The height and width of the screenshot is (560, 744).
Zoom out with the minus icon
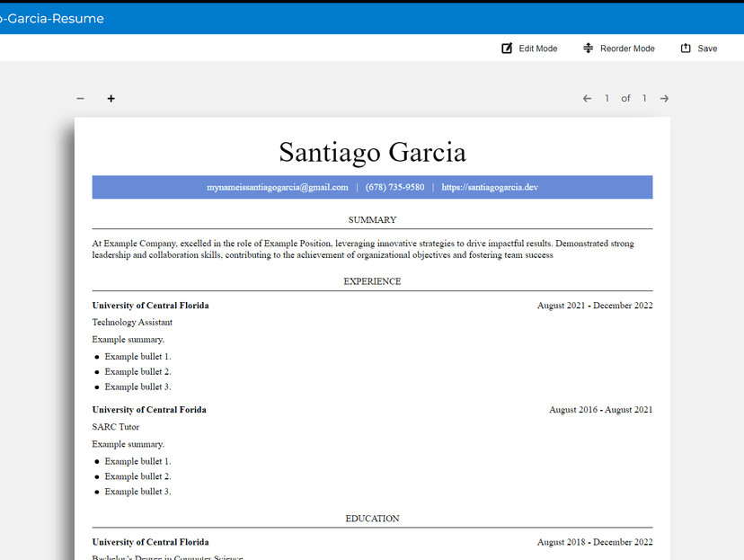[80, 99]
